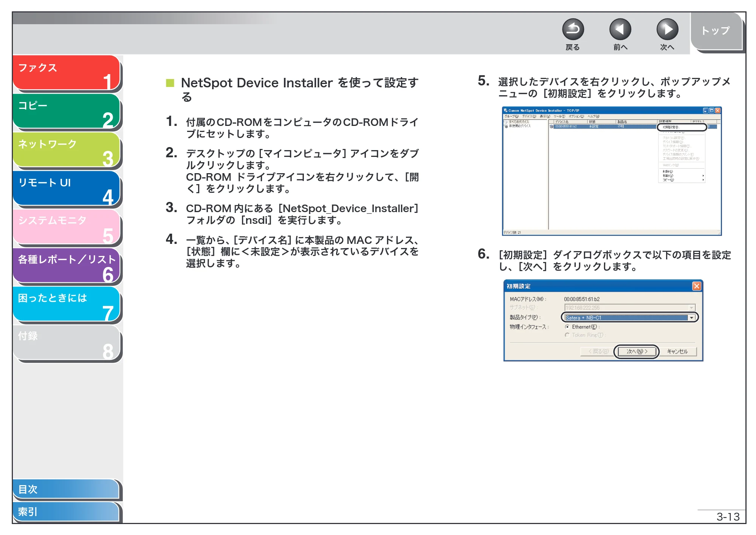756x535 pixels.
Task: Open chapter 3 ネットワーク tab
Action: pyautogui.click(x=66, y=149)
